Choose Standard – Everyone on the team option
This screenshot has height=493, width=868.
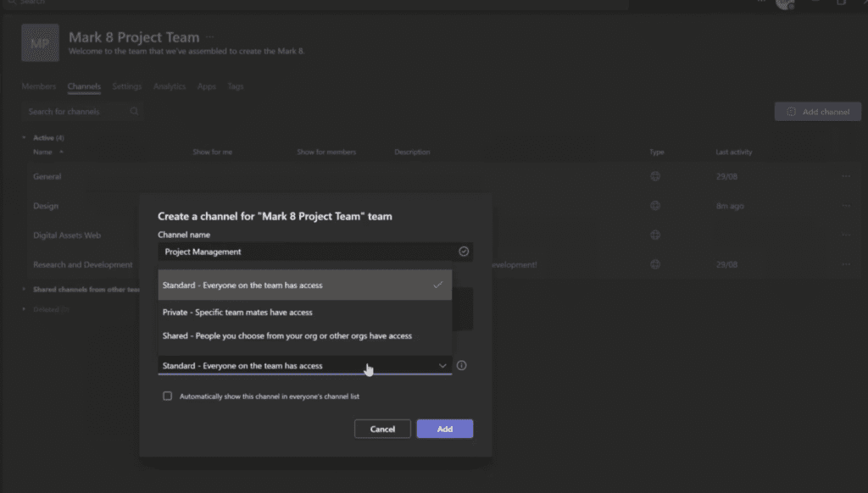click(304, 285)
